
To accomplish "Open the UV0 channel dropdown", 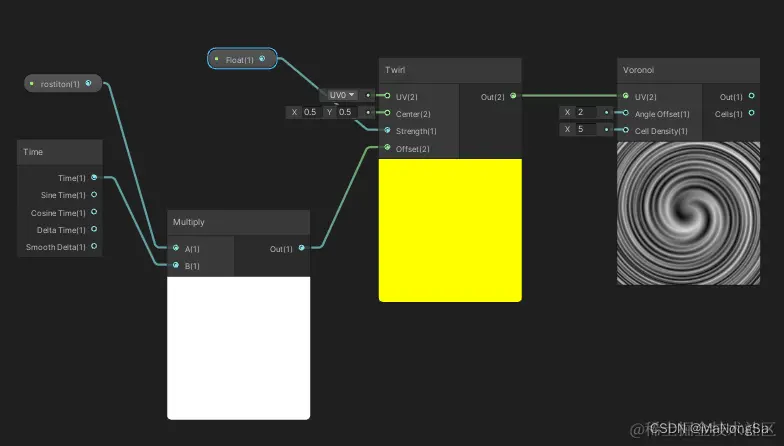I will [x=342, y=95].
